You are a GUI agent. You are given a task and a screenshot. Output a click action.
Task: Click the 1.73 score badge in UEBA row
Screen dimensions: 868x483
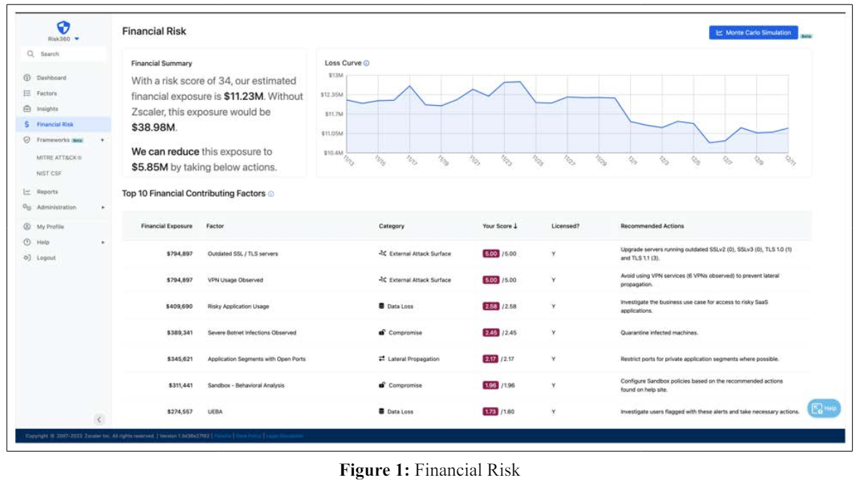(x=490, y=411)
